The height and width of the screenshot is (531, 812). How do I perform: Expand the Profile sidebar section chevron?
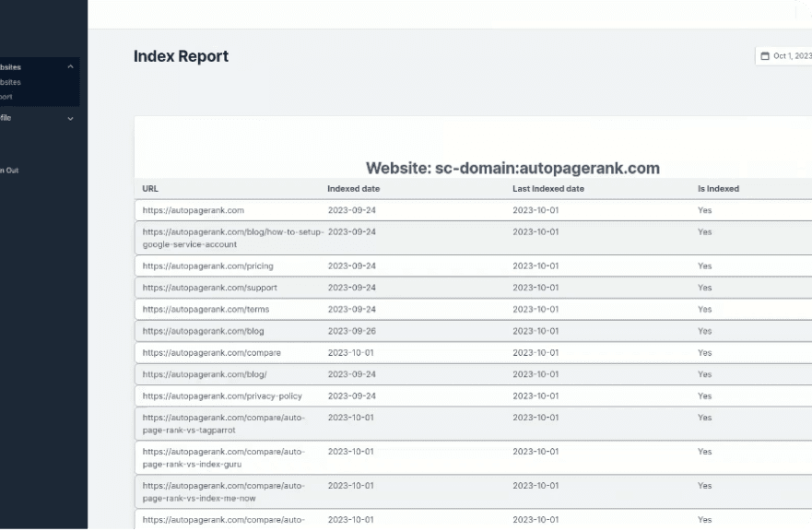tap(71, 118)
